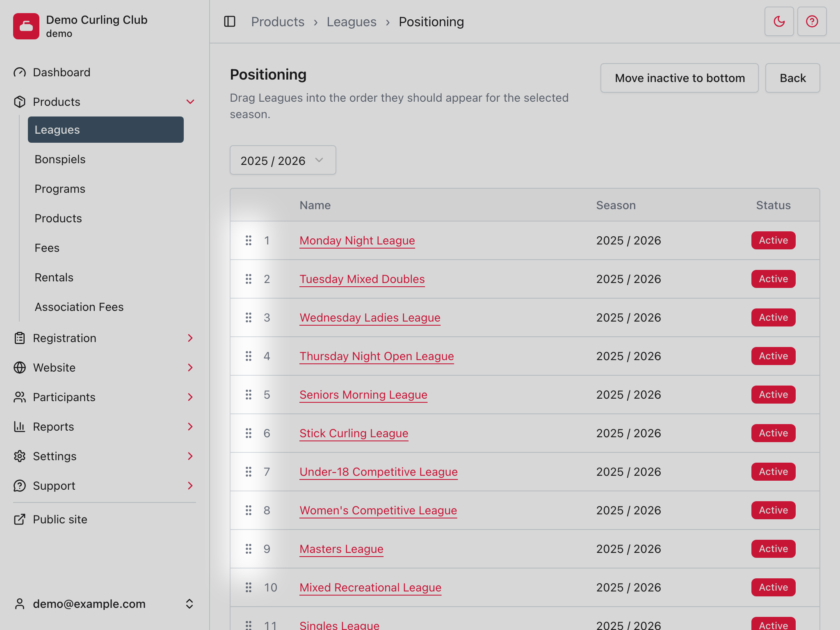This screenshot has width=840, height=630.
Task: Open account menu for demo@example.com
Action: tap(105, 604)
